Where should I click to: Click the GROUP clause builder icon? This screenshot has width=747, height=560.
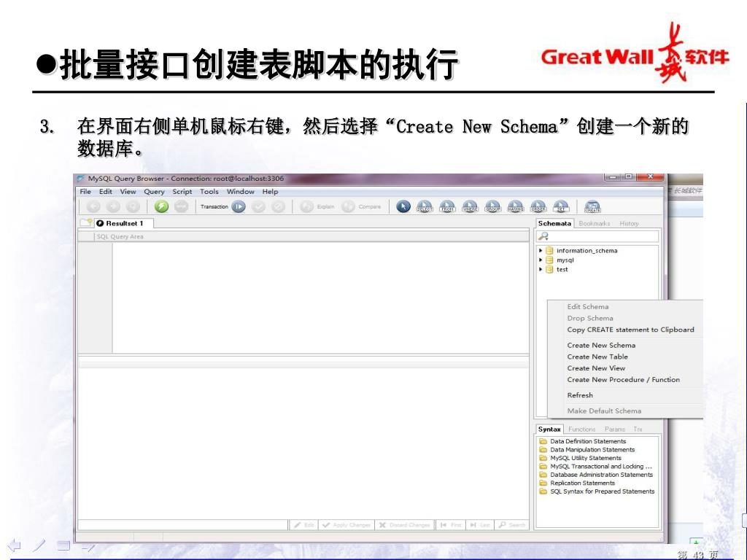[x=493, y=206]
